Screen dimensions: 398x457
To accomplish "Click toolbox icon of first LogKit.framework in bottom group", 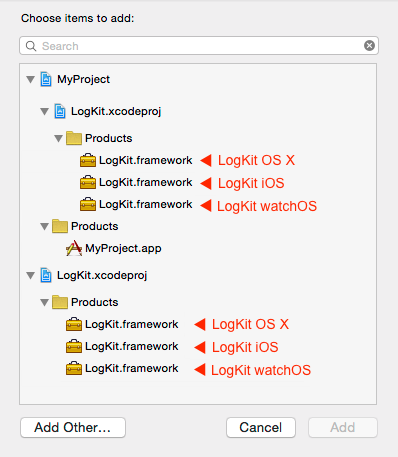I will tap(74, 324).
